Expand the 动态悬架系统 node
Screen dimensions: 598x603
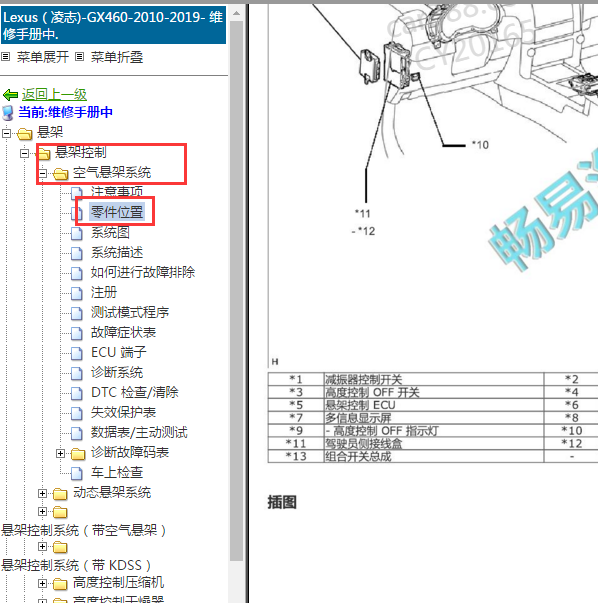pos(42,493)
